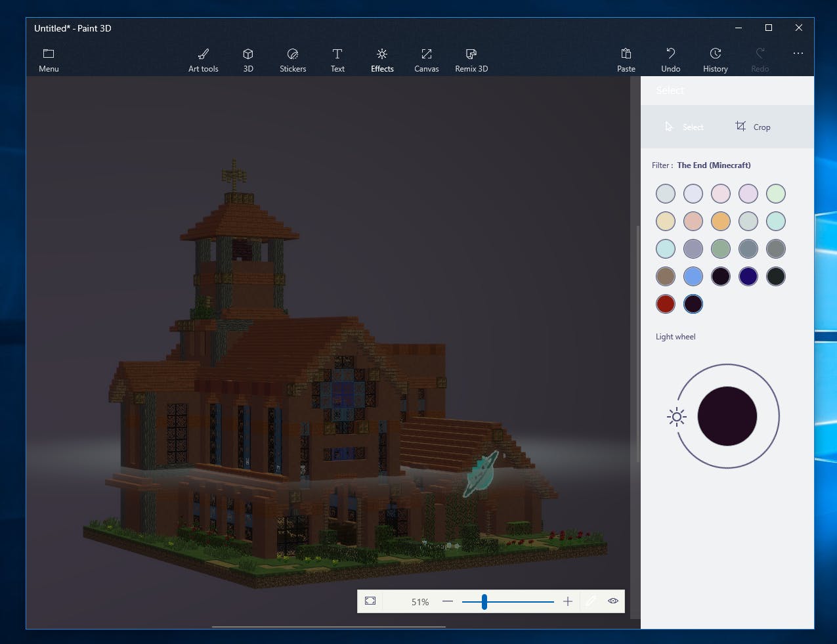This screenshot has height=644, width=837.
Task: Click the Crop button
Action: [x=752, y=127]
